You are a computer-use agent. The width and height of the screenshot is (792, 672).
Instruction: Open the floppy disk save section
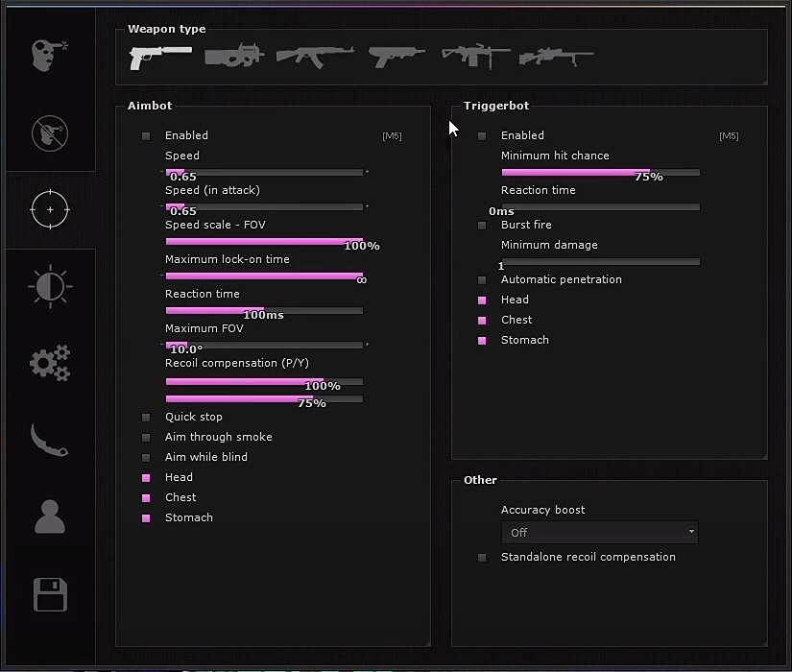50,595
